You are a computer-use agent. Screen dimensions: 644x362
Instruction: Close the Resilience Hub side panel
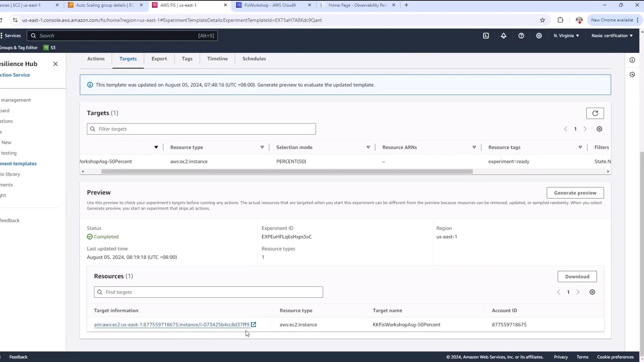(x=55, y=64)
